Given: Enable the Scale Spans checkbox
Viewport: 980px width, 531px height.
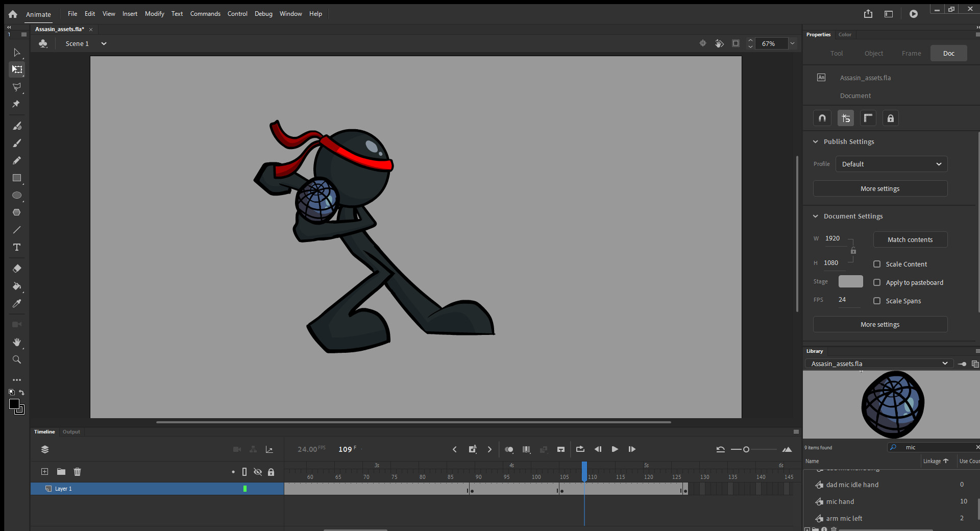Looking at the screenshot, I should (x=877, y=301).
